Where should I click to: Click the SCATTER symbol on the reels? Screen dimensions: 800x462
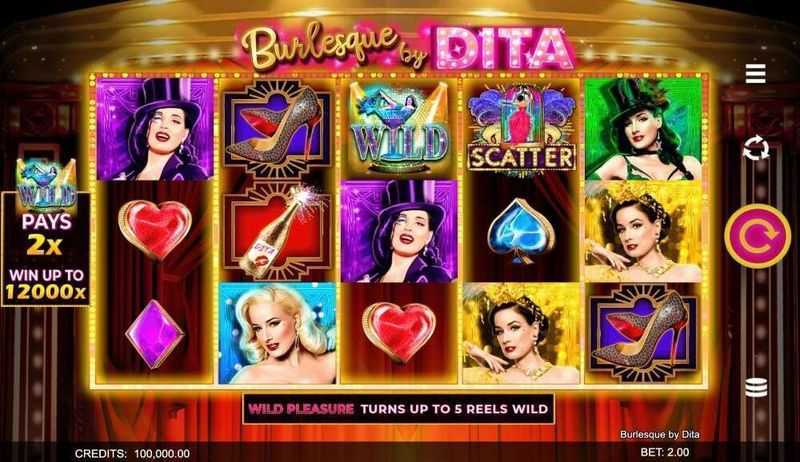521,129
